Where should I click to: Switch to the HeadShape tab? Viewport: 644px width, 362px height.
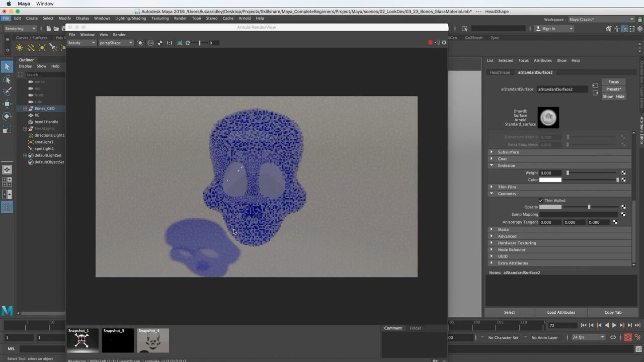(500, 72)
